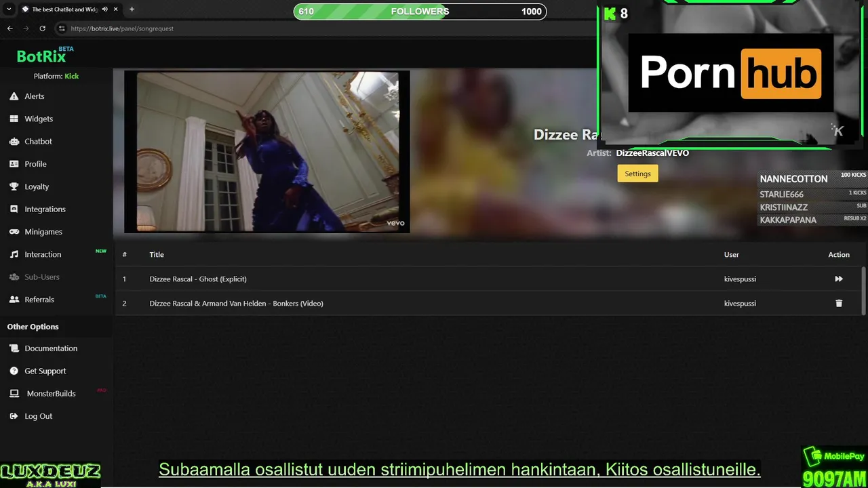Screen dimensions: 868x488
Task: Click the STARLIE666 overlay entry
Action: click(812, 194)
